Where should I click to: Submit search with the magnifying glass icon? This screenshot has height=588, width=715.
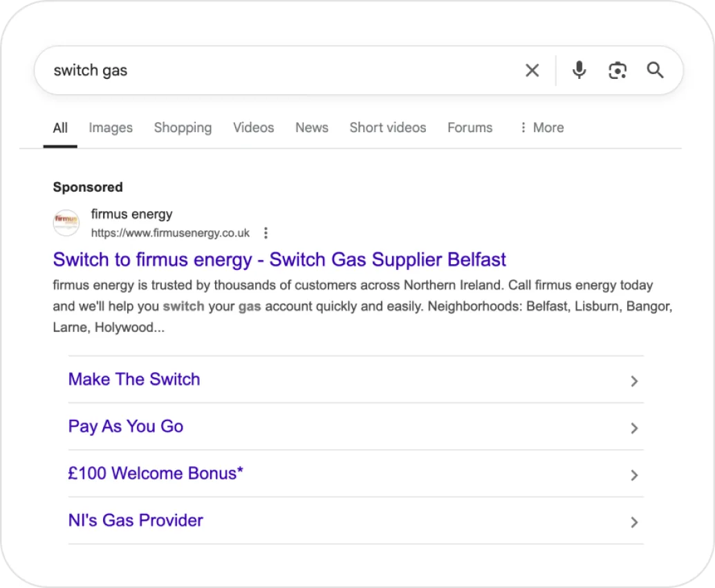point(655,71)
